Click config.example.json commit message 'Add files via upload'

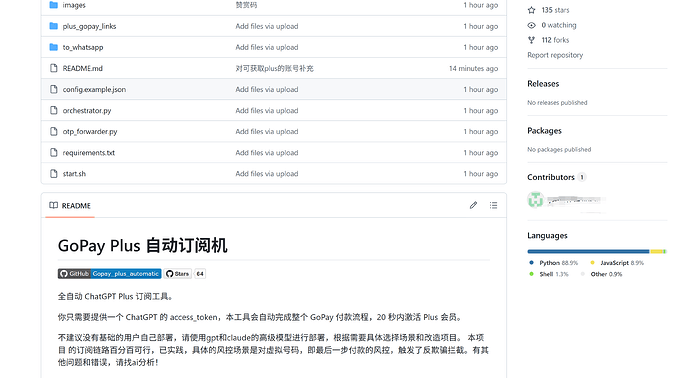267,89
